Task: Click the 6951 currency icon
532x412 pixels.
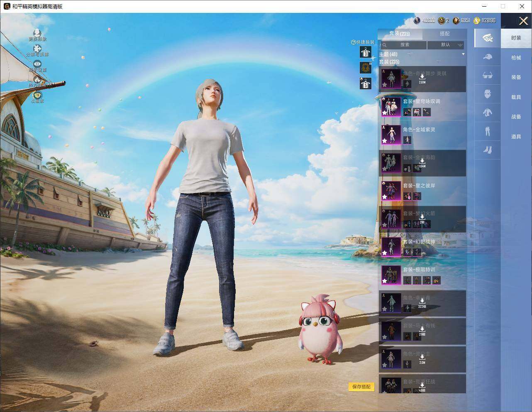Action: click(x=456, y=20)
